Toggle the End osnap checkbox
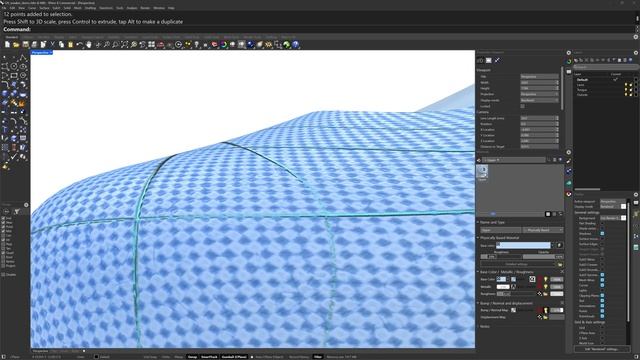 pos(3,218)
